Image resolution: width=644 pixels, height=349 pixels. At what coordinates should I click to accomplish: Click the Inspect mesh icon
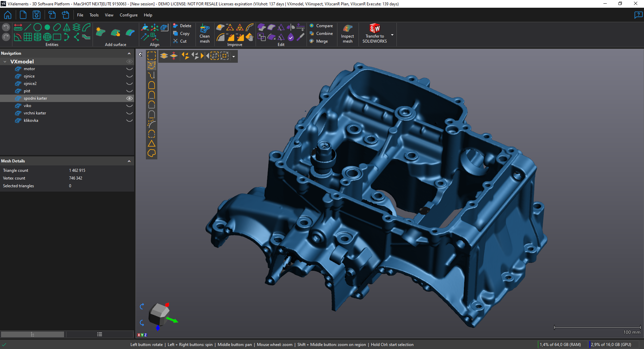(x=347, y=29)
